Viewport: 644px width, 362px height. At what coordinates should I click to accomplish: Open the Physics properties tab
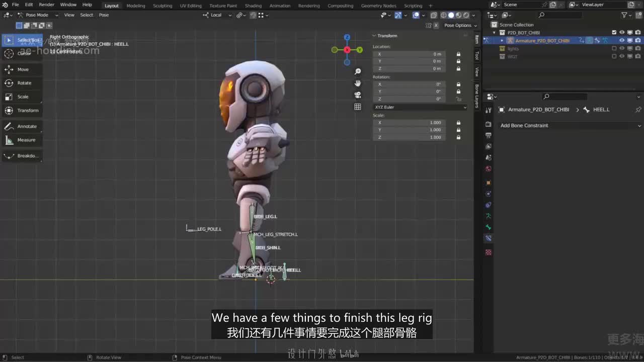pos(488,194)
